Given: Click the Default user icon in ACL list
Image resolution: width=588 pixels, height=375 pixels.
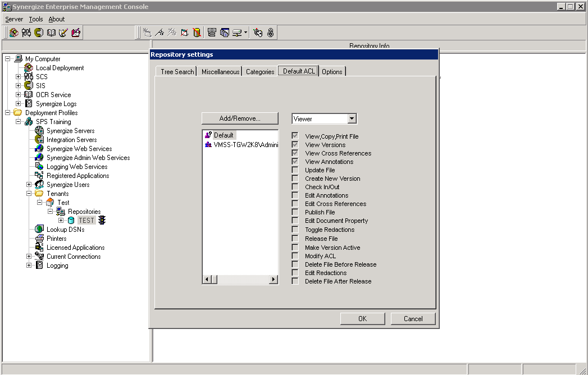Looking at the screenshot, I should [208, 135].
